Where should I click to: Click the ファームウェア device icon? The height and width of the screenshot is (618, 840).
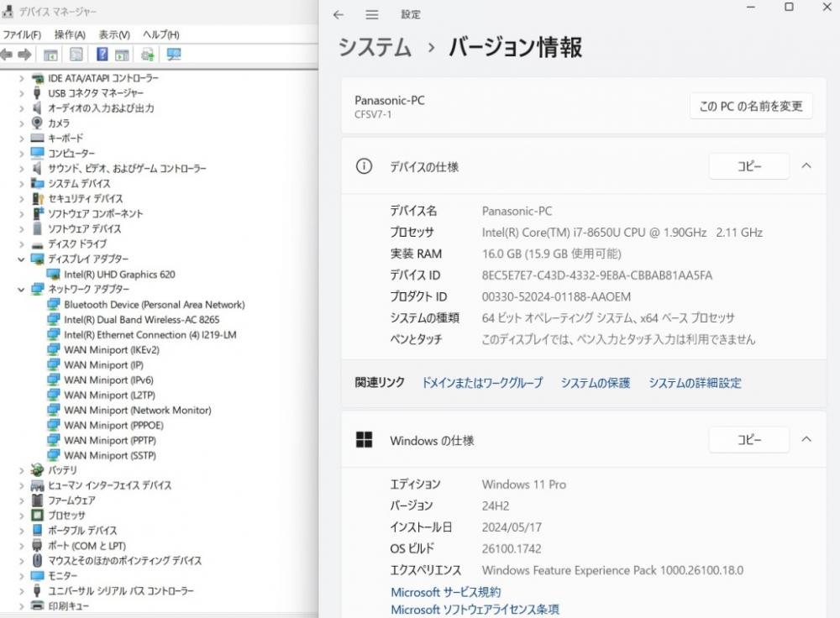coord(37,500)
